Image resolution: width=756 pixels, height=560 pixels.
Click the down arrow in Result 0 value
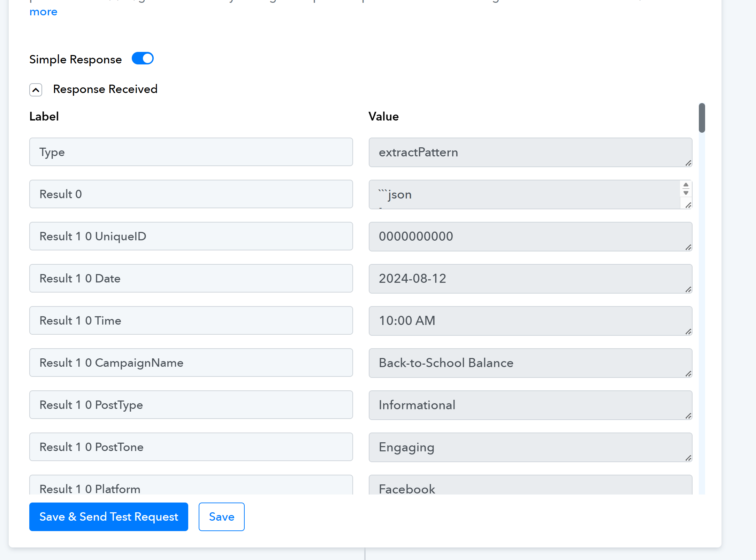coord(686,193)
